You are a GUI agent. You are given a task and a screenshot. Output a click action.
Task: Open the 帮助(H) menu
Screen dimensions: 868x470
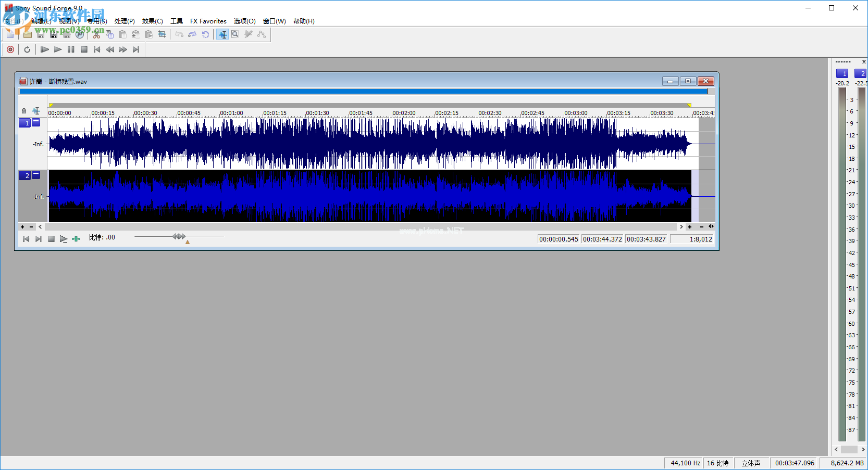304,21
